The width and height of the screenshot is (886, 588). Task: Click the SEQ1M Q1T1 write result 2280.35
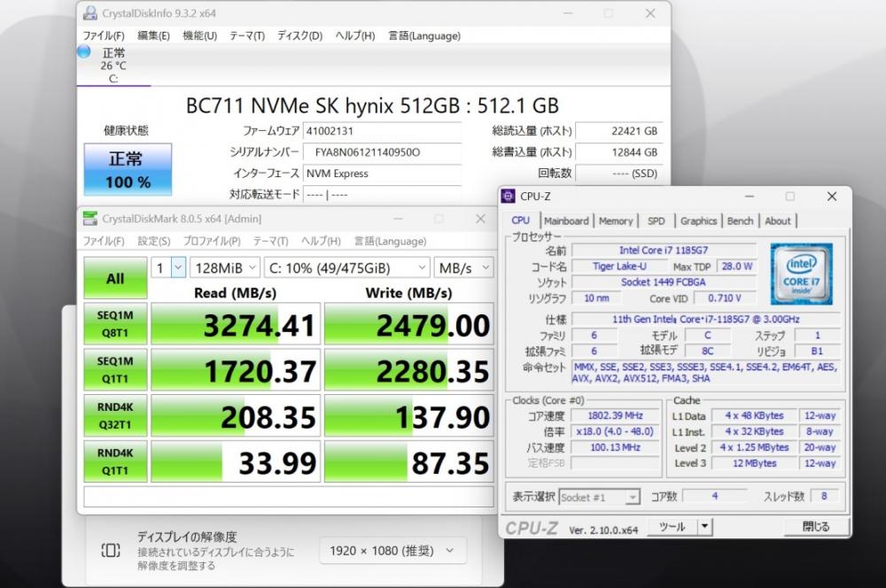pos(409,369)
